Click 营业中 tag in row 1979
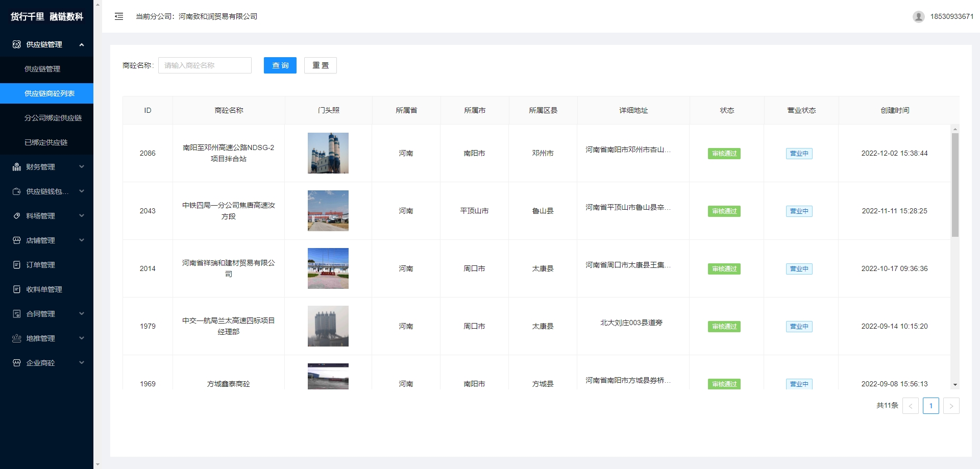This screenshot has height=469, width=980. [799, 327]
